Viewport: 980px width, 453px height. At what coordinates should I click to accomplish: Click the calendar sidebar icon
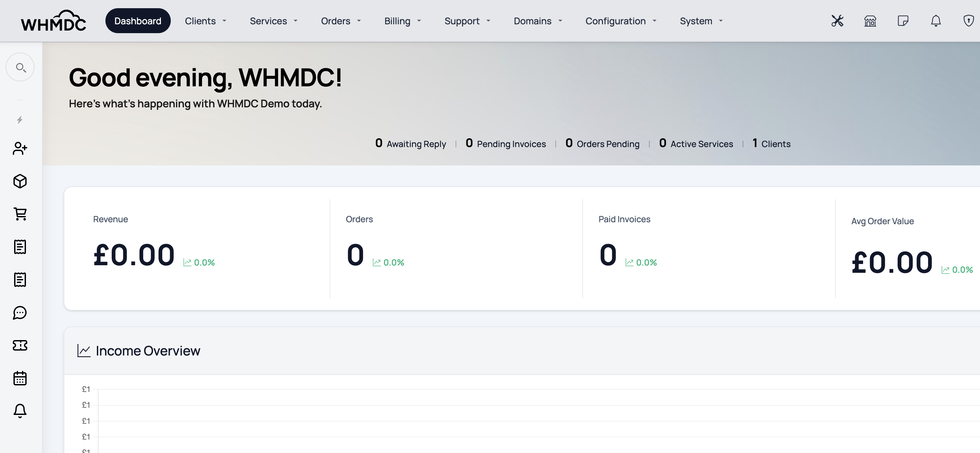[x=20, y=378]
